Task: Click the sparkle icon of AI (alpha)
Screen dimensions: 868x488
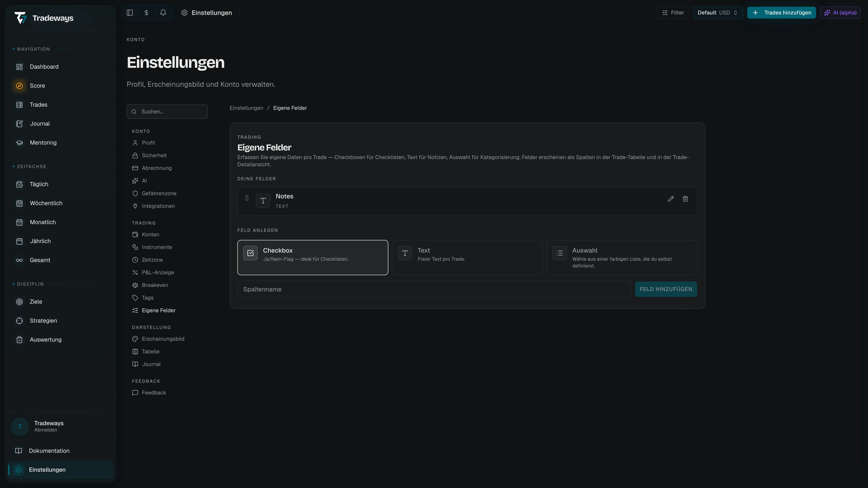Action: (x=827, y=13)
